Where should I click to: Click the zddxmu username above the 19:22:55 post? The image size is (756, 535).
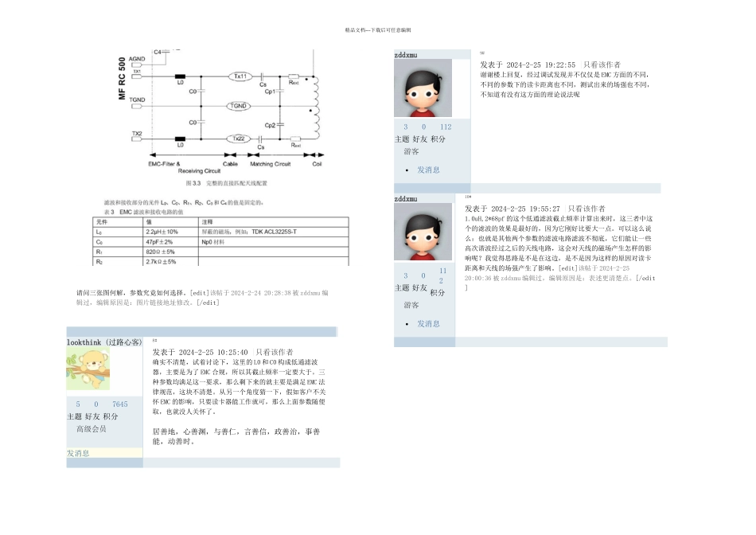click(406, 55)
